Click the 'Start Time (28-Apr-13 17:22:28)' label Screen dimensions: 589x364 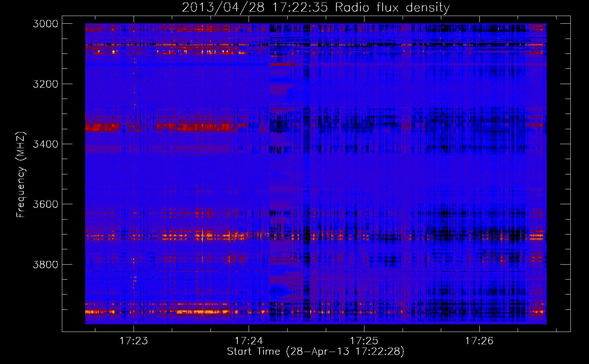316,352
